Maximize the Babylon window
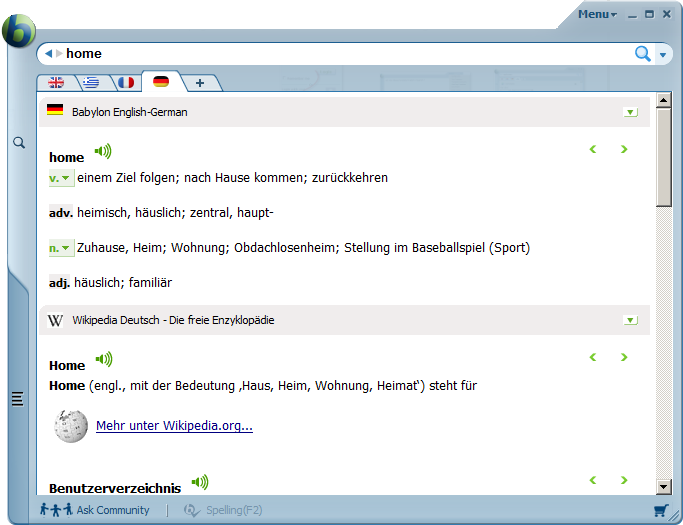Screen dimensions: 683x525 (x=649, y=14)
